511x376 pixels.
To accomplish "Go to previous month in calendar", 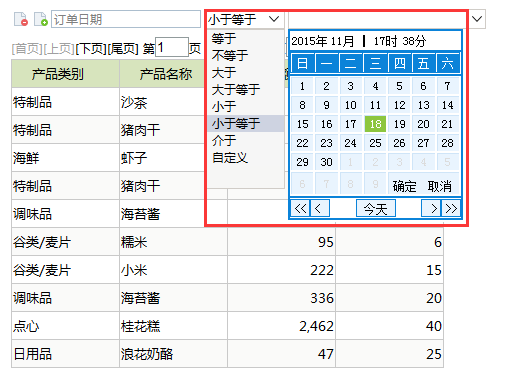I will (x=319, y=209).
